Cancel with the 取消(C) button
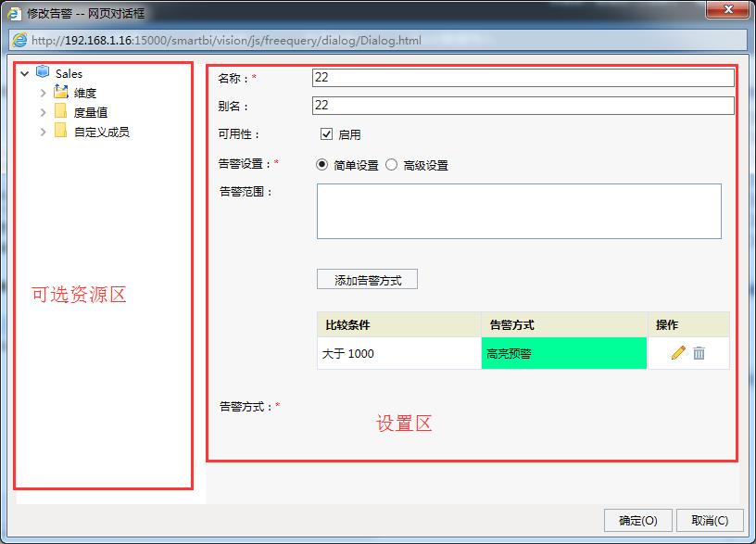The image size is (756, 544). click(x=710, y=521)
